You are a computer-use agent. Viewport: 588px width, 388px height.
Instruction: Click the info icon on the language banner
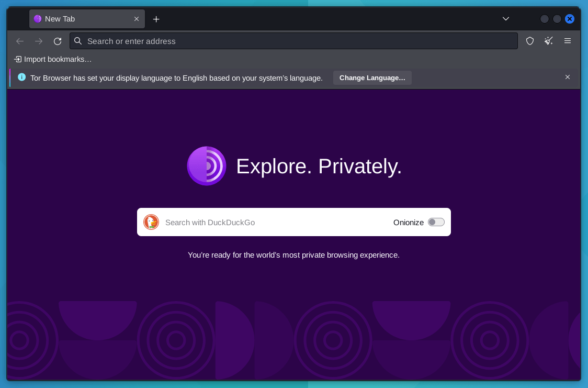22,77
